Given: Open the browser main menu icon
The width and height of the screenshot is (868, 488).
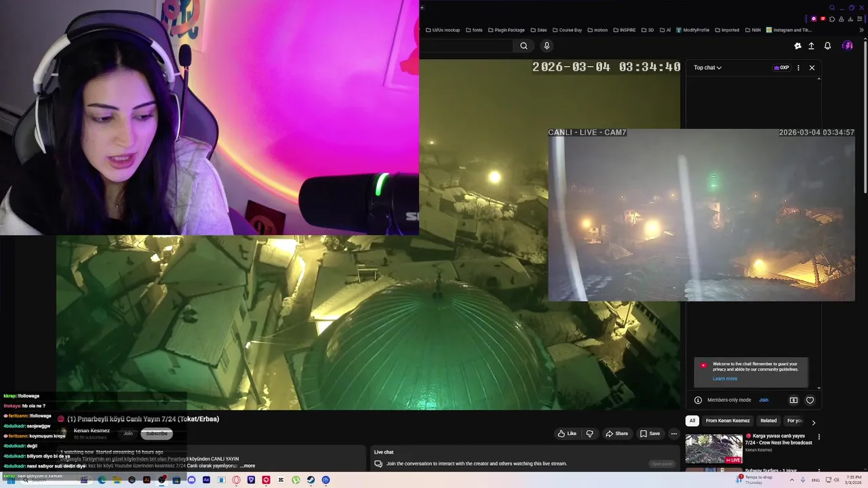Looking at the screenshot, I should (859, 19).
